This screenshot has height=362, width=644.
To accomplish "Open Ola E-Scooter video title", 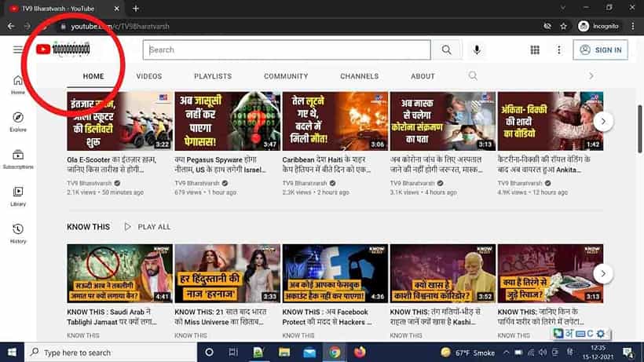I will coord(112,164).
